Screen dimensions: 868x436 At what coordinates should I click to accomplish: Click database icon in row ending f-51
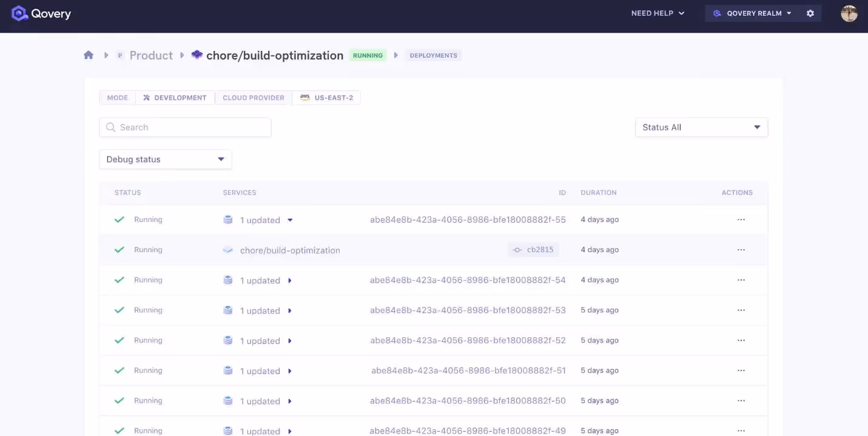pyautogui.click(x=228, y=371)
